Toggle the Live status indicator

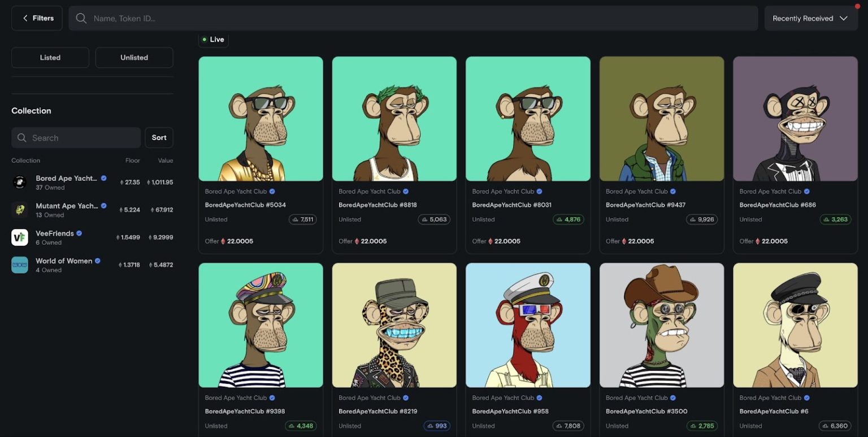click(213, 40)
